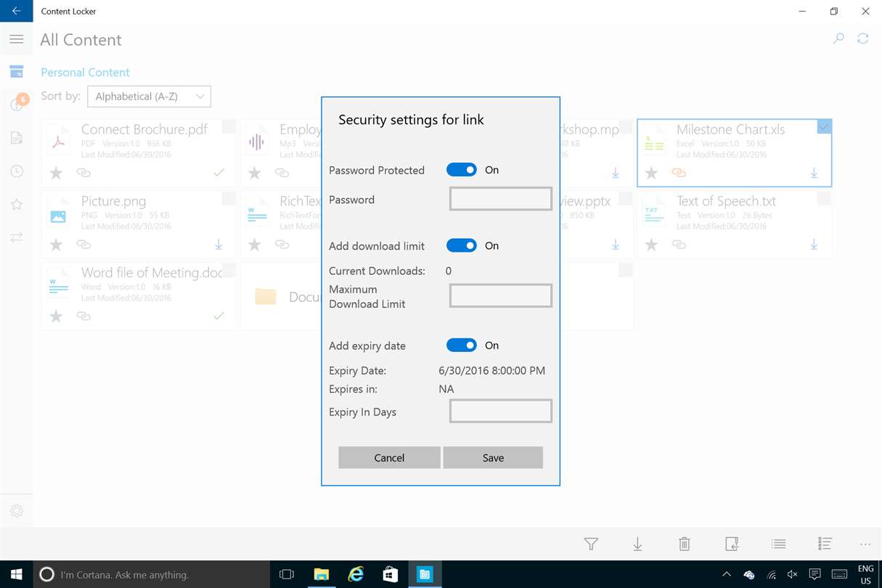Viewport: 882px width, 588px height.
Task: Open Task View on the taskbar
Action: pos(287,574)
